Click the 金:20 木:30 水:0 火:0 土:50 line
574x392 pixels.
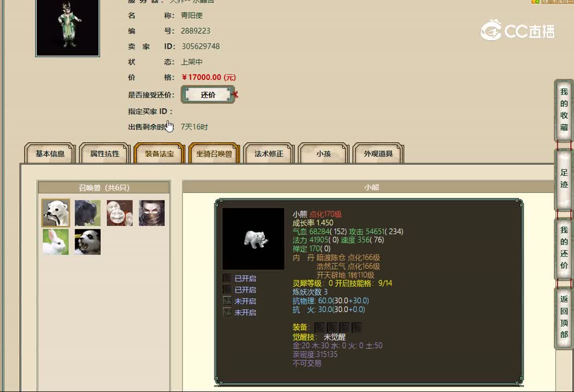pyautogui.click(x=338, y=346)
